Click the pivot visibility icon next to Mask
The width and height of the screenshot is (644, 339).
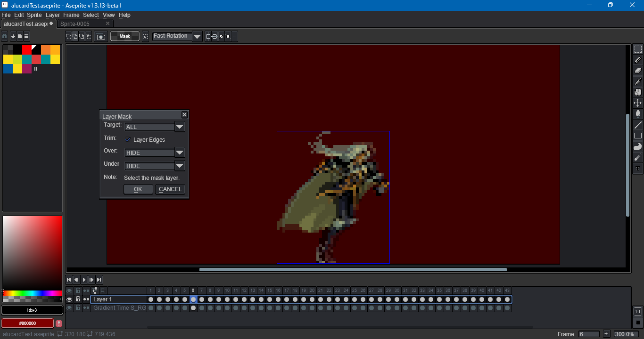(145, 36)
